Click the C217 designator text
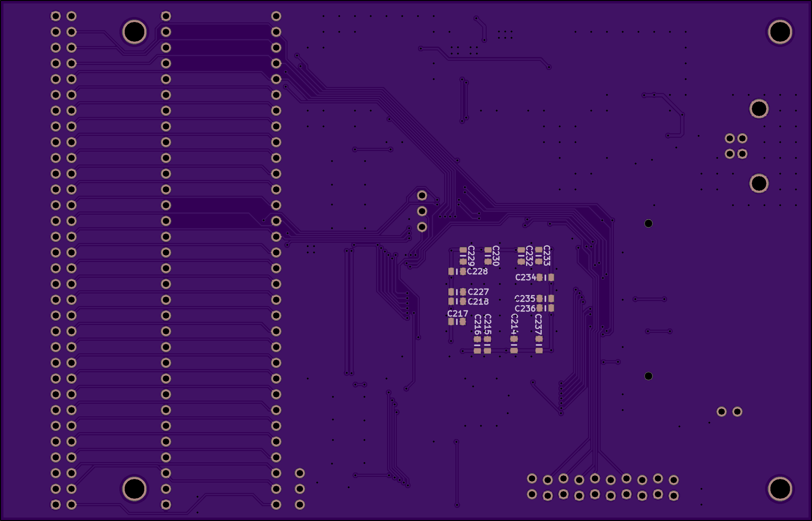This screenshot has width=812, height=521. (458, 314)
